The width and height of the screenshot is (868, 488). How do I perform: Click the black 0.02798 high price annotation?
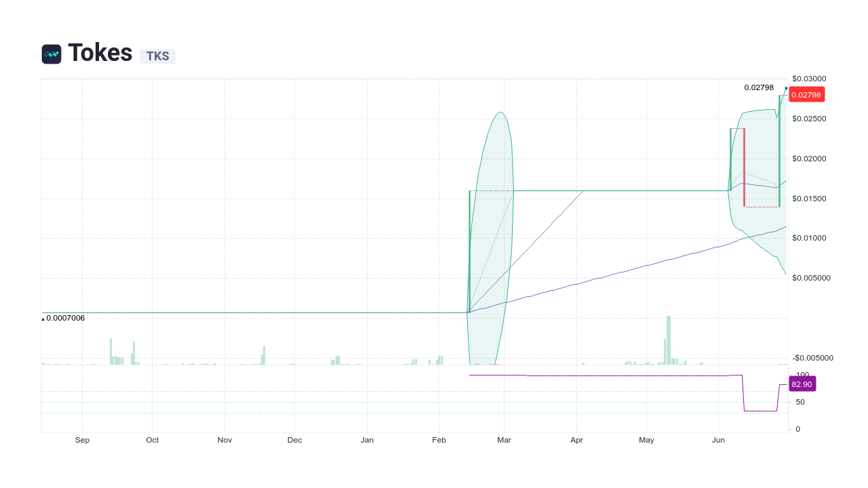759,87
